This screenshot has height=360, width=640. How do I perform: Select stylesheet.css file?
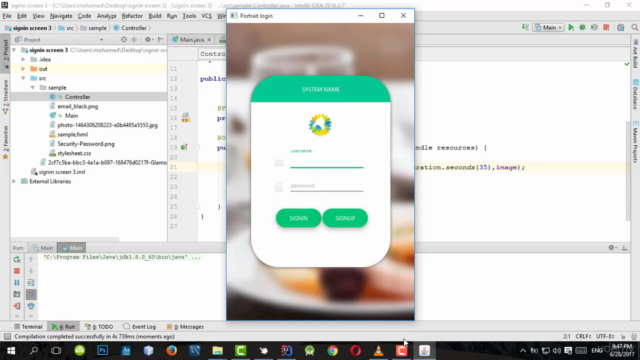tap(74, 153)
